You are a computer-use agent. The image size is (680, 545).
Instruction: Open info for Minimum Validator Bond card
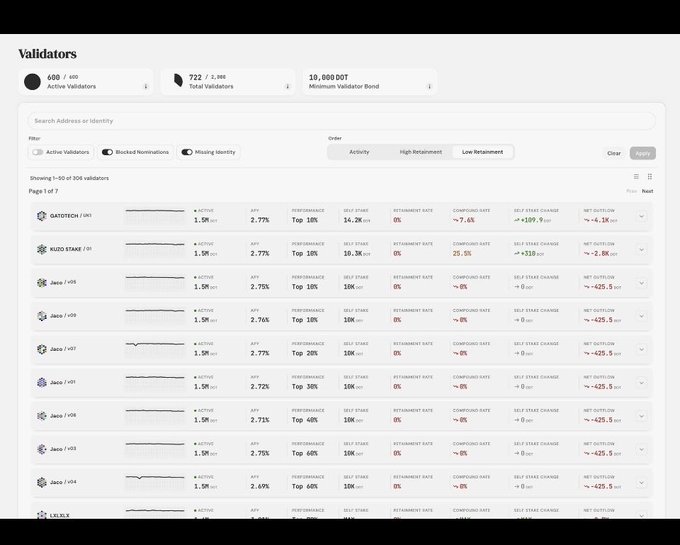(429, 86)
